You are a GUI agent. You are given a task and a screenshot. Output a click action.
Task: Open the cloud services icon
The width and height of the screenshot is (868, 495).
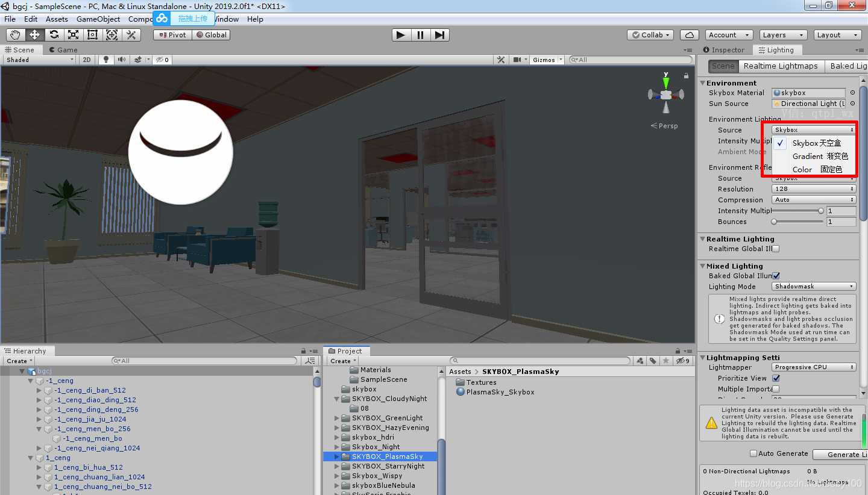[x=689, y=35]
